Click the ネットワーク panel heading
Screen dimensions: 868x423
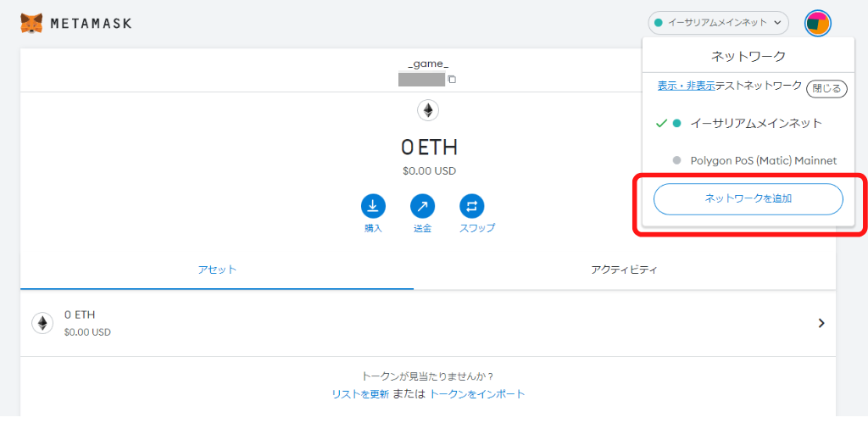coord(748,56)
